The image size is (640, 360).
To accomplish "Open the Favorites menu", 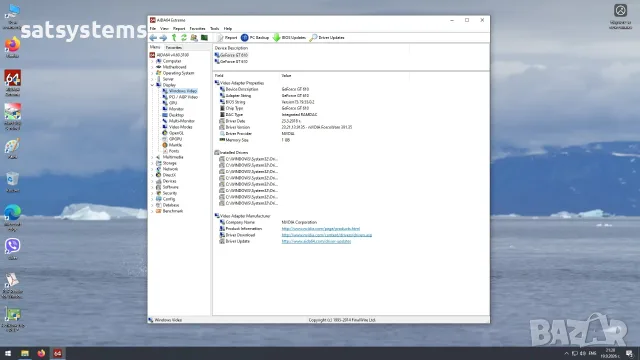I will tap(197, 29).
